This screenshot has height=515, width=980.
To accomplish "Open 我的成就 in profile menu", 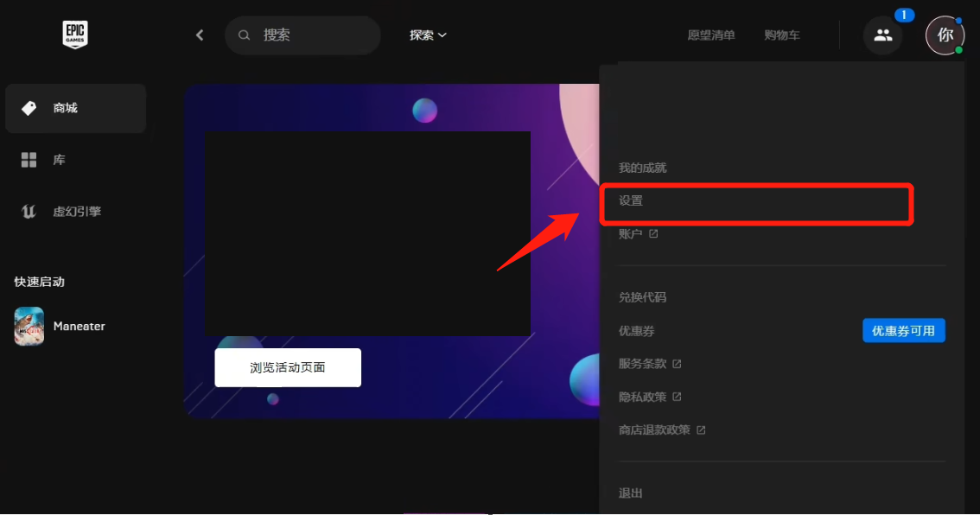I will [x=642, y=168].
